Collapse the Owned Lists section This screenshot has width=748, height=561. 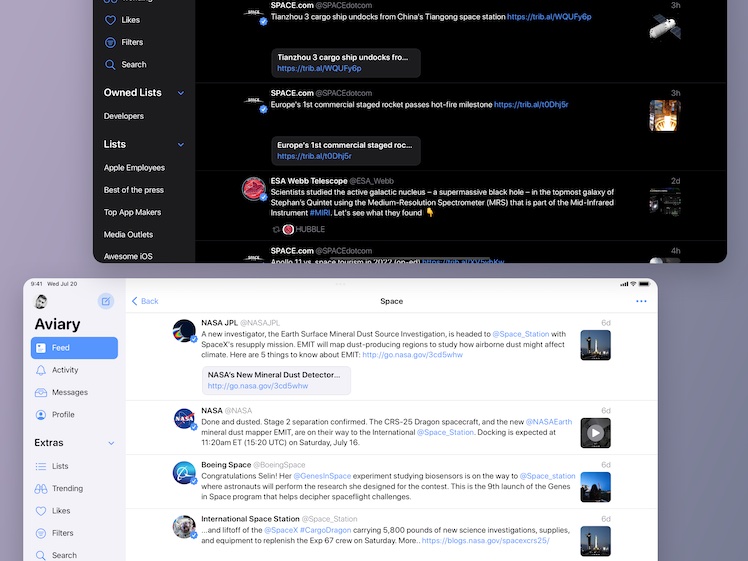tap(181, 93)
